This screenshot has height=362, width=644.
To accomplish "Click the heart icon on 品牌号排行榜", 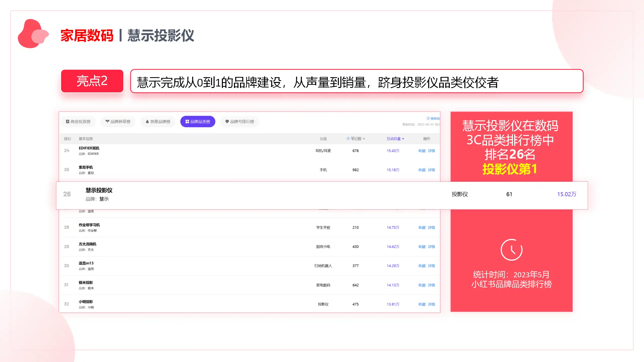I will point(227,121).
